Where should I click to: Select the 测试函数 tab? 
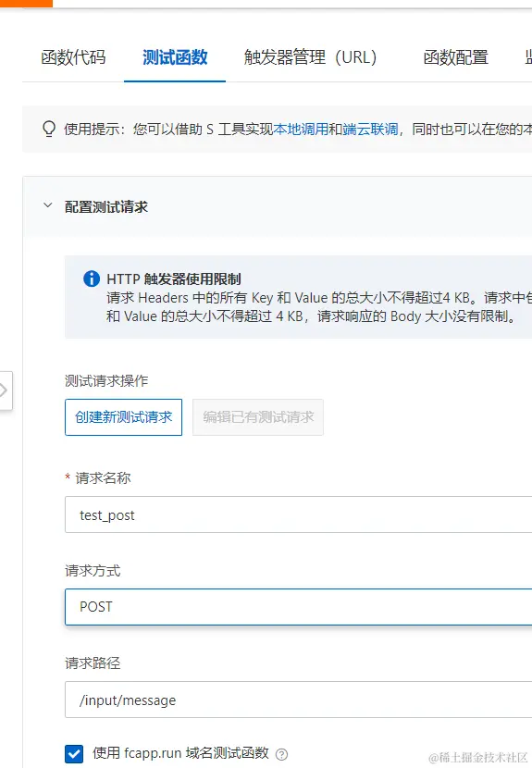point(175,57)
